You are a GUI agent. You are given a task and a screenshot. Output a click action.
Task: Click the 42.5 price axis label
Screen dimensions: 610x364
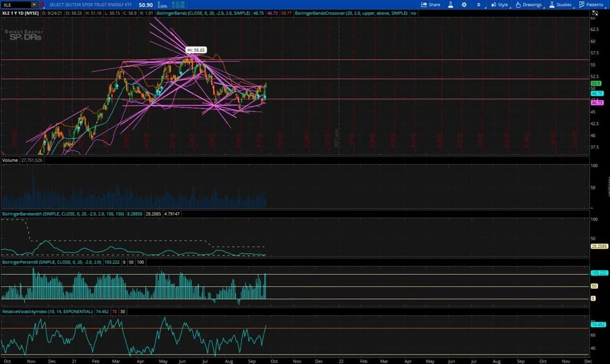[x=594, y=123]
